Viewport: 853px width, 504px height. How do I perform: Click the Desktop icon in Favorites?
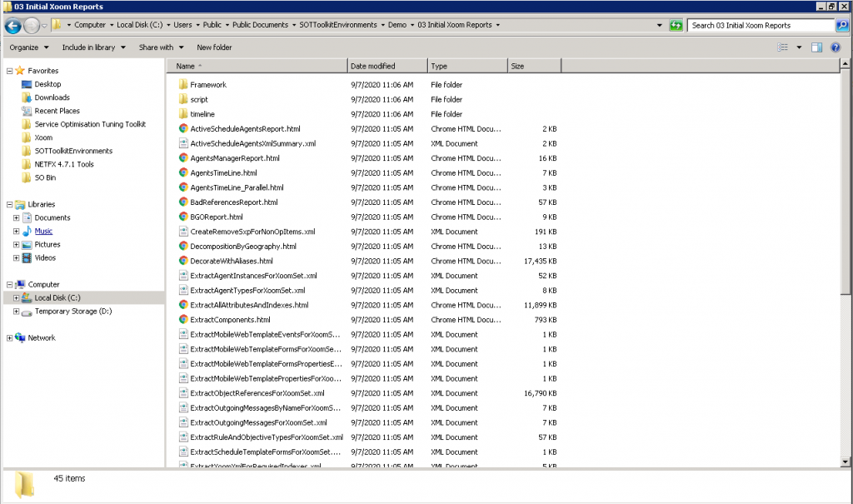point(26,84)
